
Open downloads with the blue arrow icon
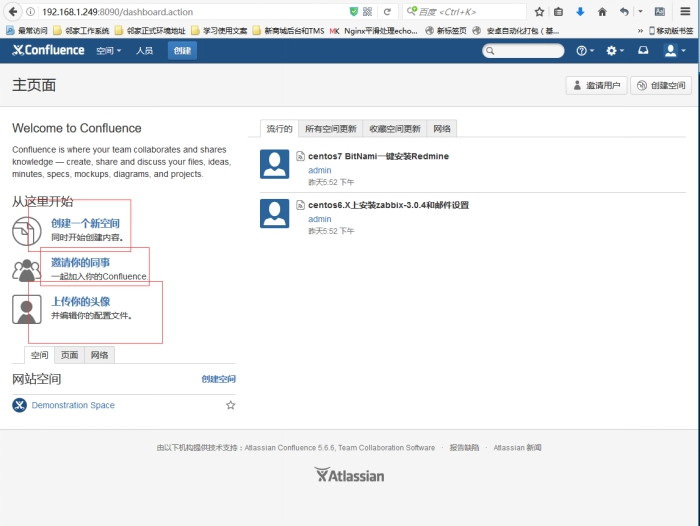click(580, 12)
